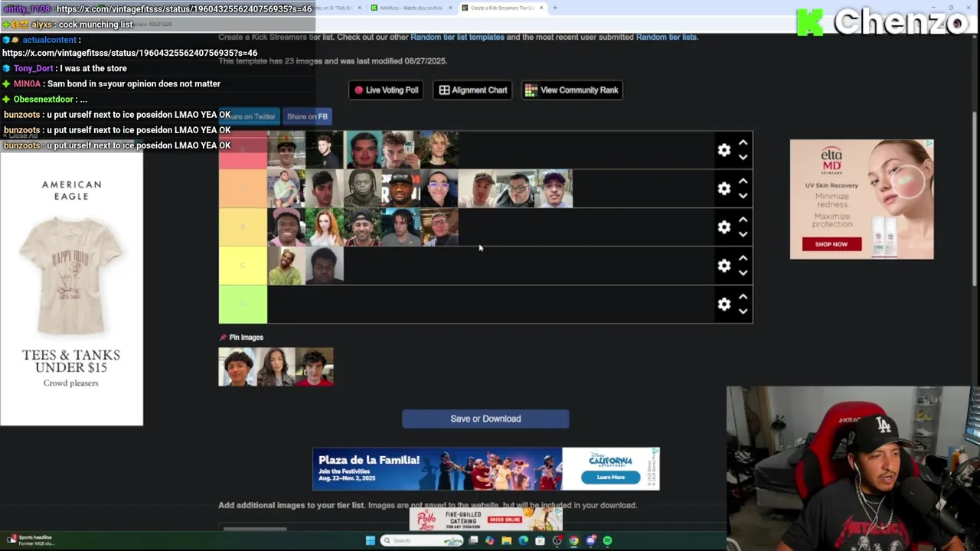Move the B tier row down with its down arrow

coord(743,234)
